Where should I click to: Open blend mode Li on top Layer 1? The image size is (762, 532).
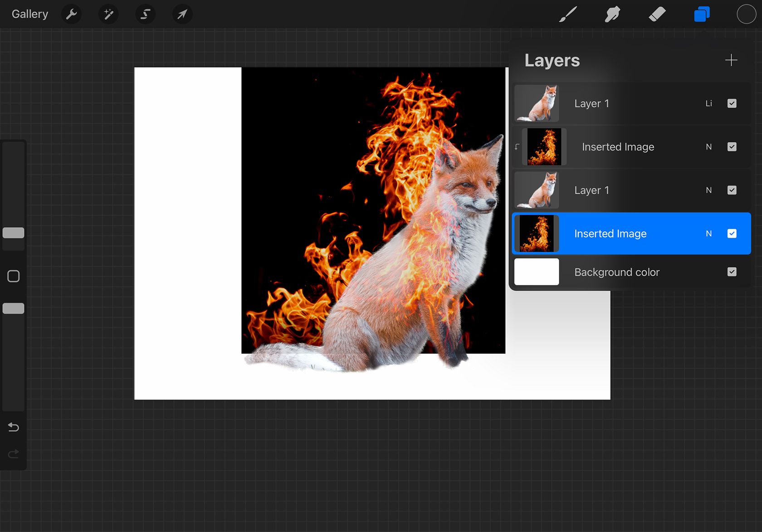pyautogui.click(x=708, y=103)
